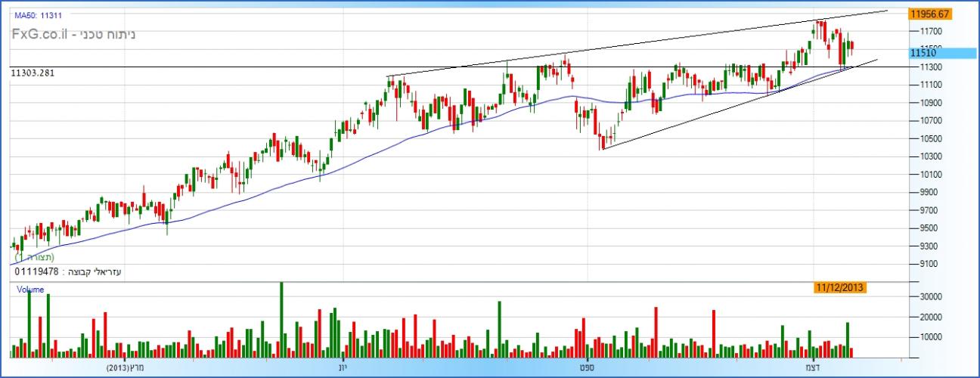Click the stock code 01119478 label
Image resolution: width=980 pixels, height=378 pixels.
(37, 271)
